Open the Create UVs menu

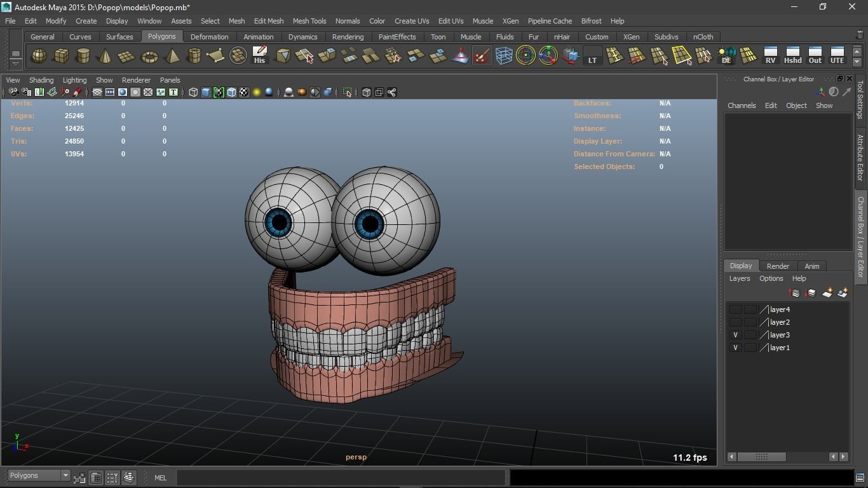(x=412, y=21)
